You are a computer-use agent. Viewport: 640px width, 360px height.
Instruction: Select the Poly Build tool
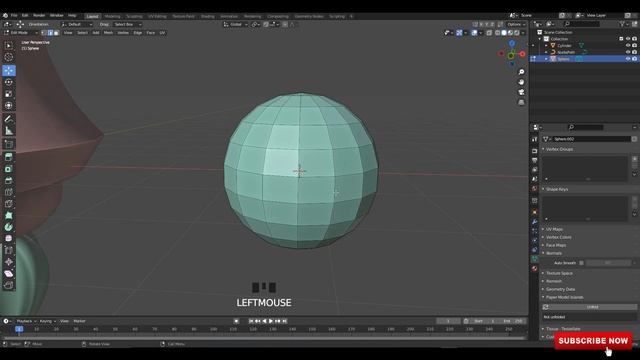tap(9, 216)
